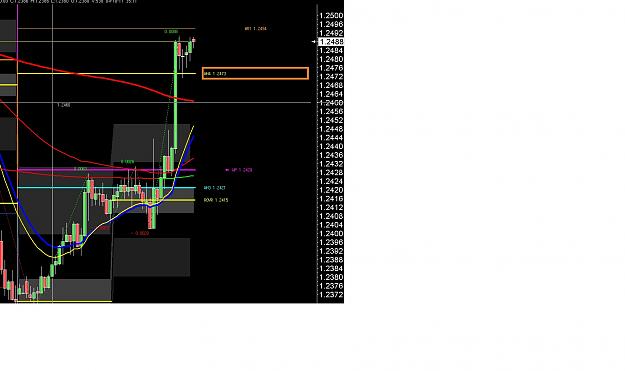Click the OHLC info text at chart top
625x371 pixels.
pos(68,2)
